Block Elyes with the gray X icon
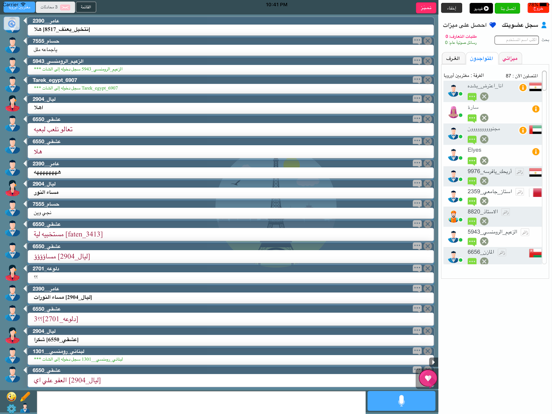Screen dimensions: 552x414 (x=484, y=161)
